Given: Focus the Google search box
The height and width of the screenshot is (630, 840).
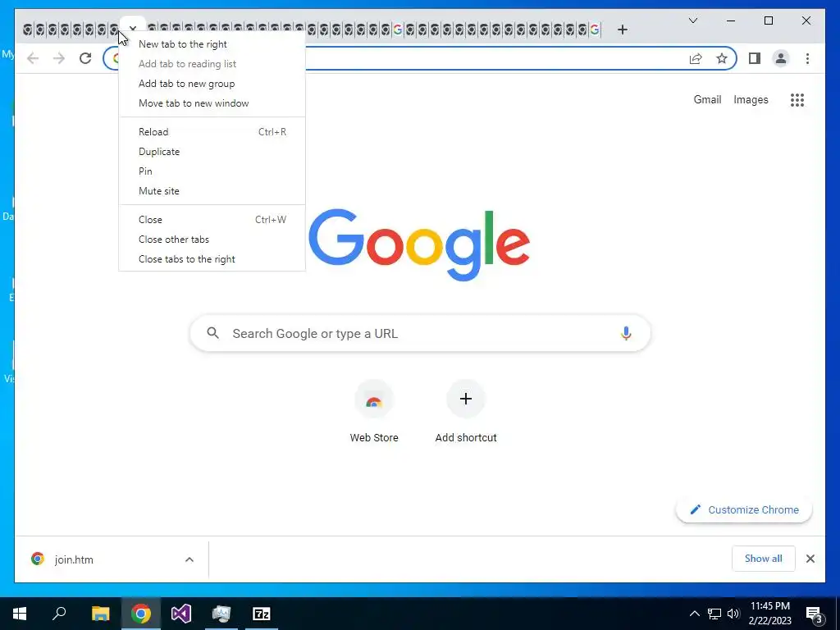Looking at the screenshot, I should click(420, 333).
